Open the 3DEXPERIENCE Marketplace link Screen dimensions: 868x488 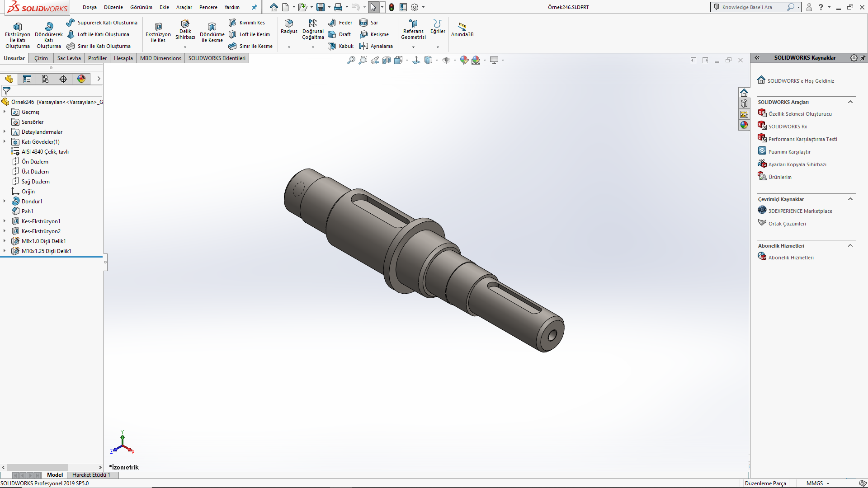800,211
